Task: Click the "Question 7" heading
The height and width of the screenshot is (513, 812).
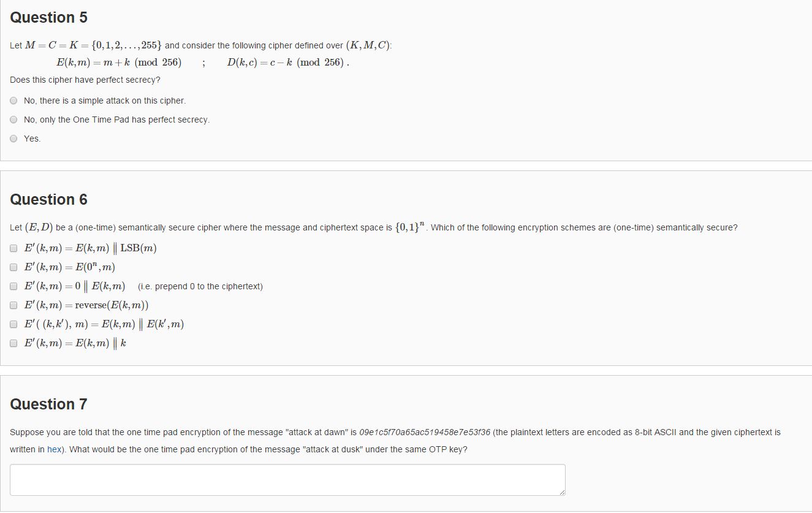Action: click(48, 405)
